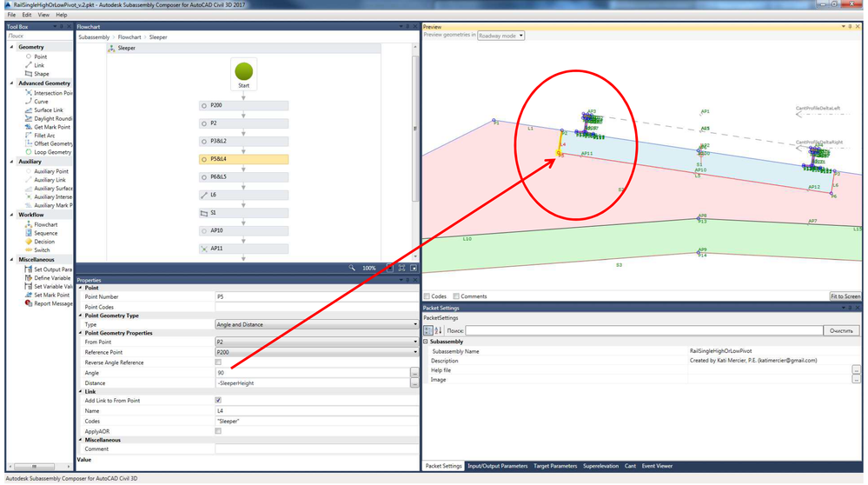The image size is (868, 485).
Task: Enable Comments display in Preview
Action: coord(456,296)
